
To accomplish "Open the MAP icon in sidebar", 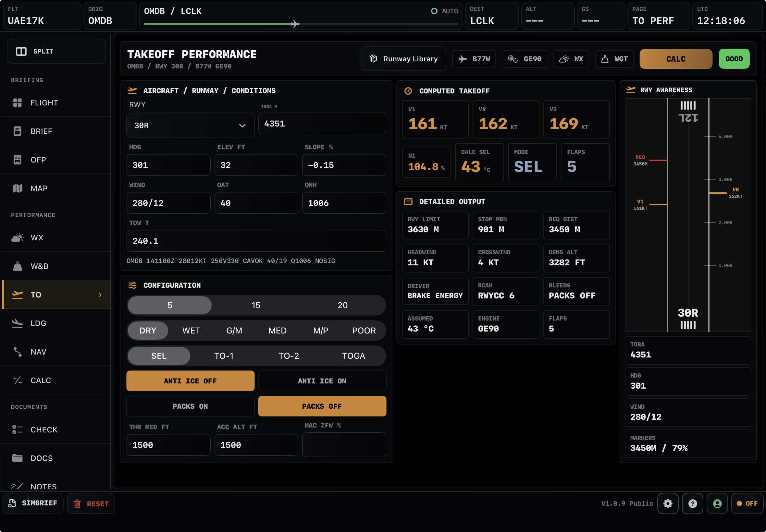I will click(17, 188).
